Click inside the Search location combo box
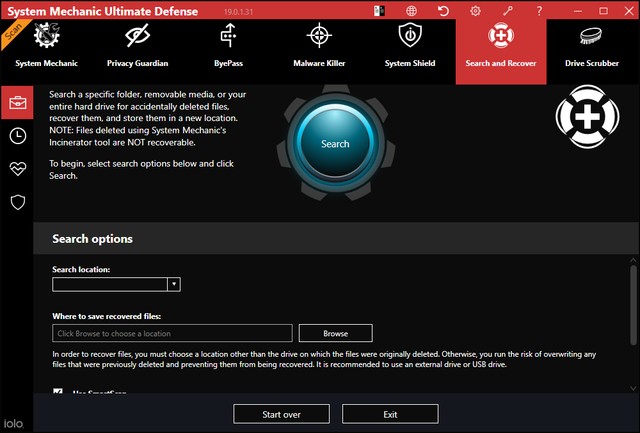 click(x=110, y=284)
